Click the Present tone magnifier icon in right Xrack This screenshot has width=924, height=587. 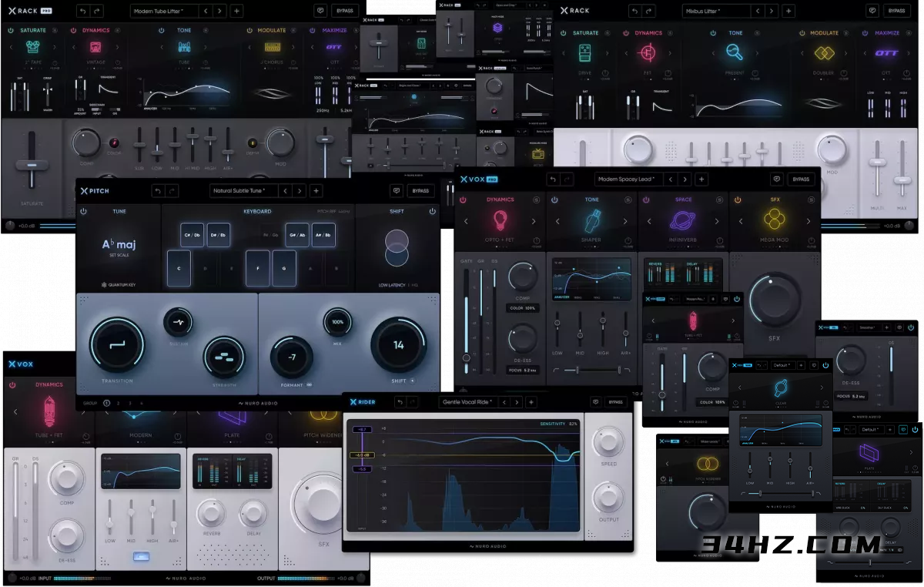tap(736, 53)
